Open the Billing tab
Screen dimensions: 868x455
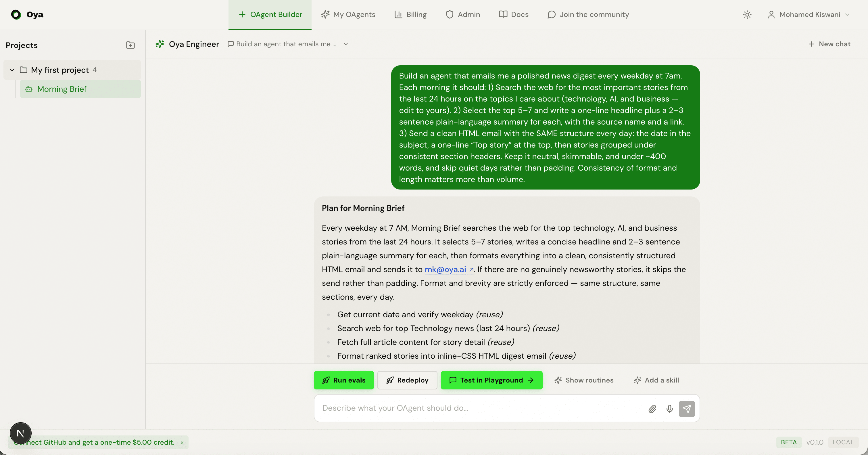point(410,14)
